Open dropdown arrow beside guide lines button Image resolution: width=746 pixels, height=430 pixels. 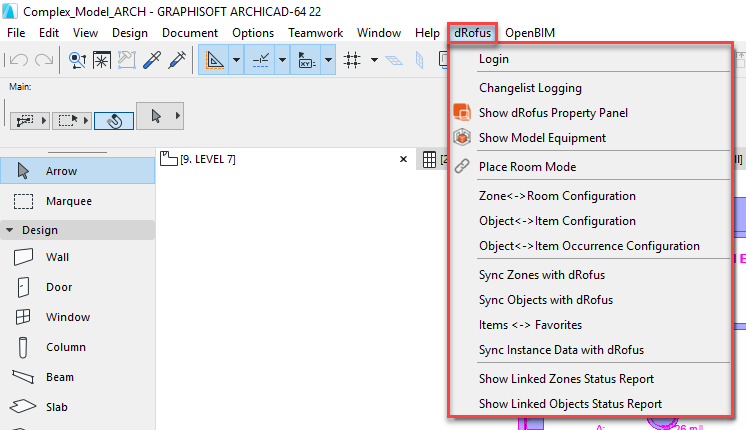pyautogui.click(x=235, y=60)
